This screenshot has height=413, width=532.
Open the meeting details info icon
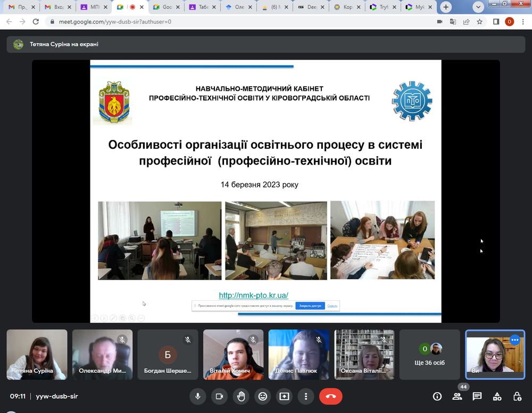point(437,397)
